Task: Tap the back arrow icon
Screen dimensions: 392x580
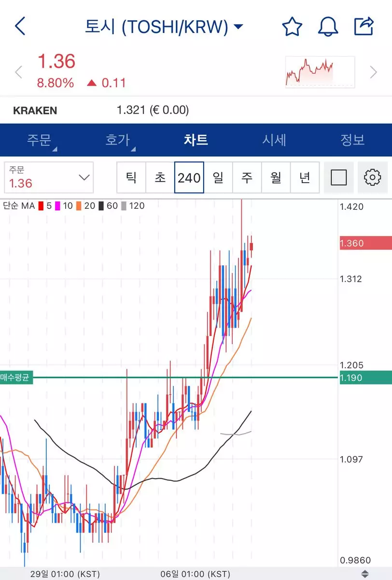Action: [20, 26]
